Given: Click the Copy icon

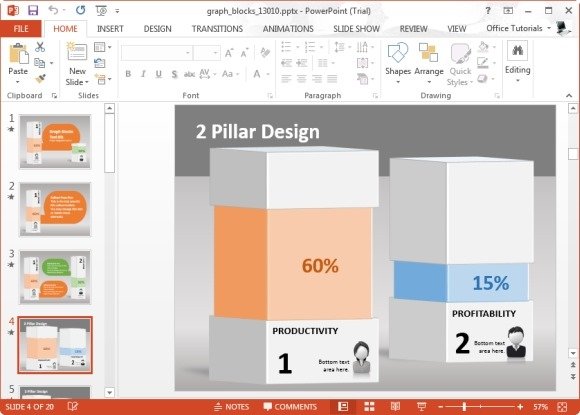Looking at the screenshot, I should pos(40,63).
